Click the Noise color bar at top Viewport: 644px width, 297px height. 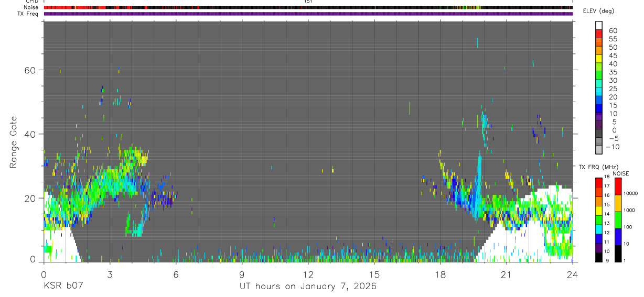(x=308, y=7)
